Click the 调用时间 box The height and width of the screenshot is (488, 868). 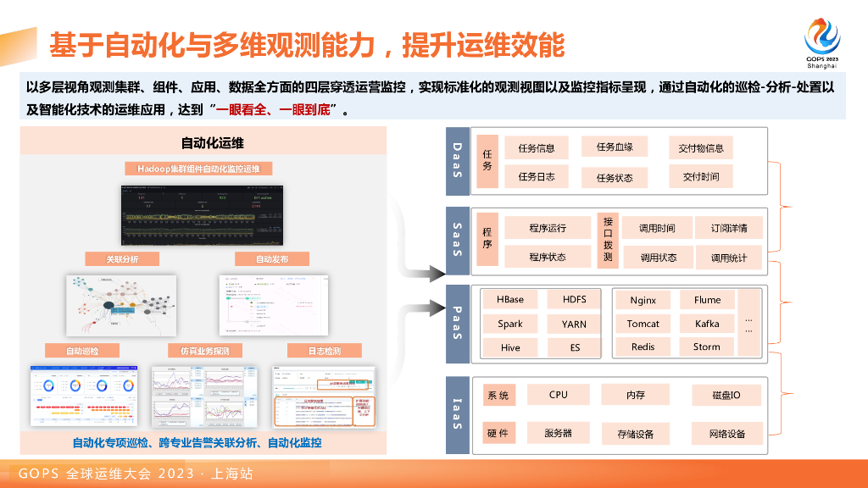pos(657,228)
